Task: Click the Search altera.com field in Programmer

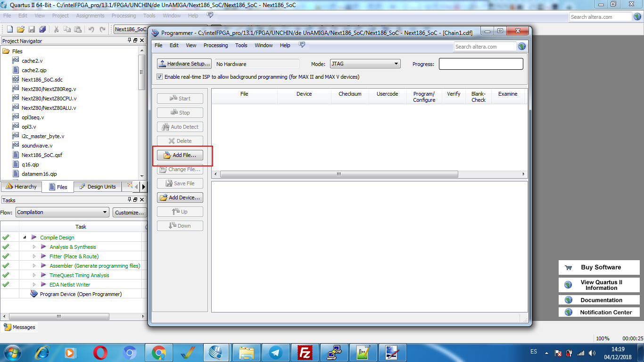Action: [485, 46]
